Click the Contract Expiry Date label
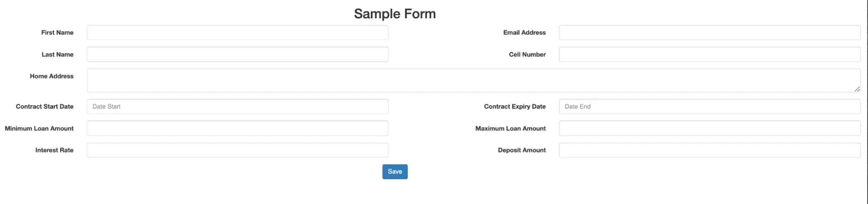This screenshot has width=868, height=204. pyautogui.click(x=515, y=107)
